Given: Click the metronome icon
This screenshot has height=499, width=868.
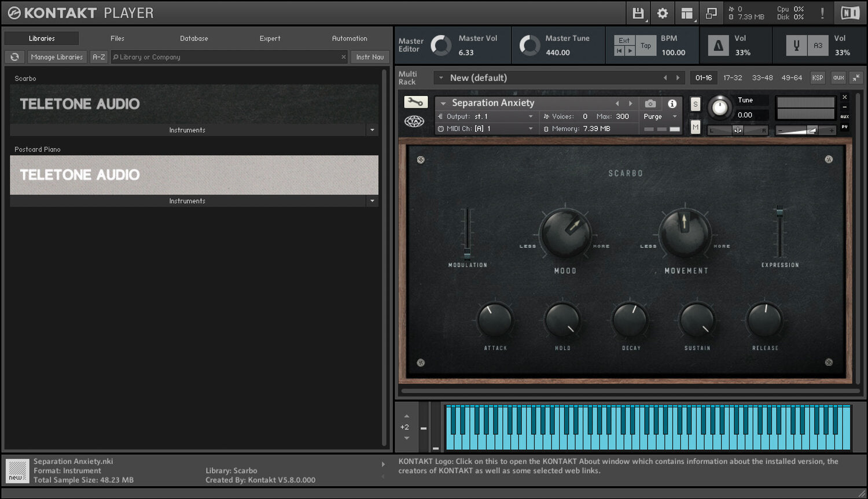Looking at the screenshot, I should coord(718,46).
